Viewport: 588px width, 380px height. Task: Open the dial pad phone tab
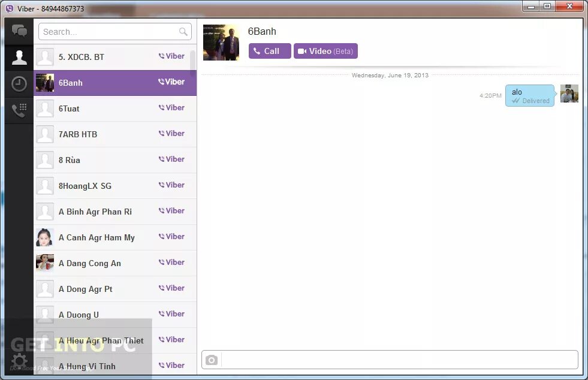pyautogui.click(x=19, y=110)
